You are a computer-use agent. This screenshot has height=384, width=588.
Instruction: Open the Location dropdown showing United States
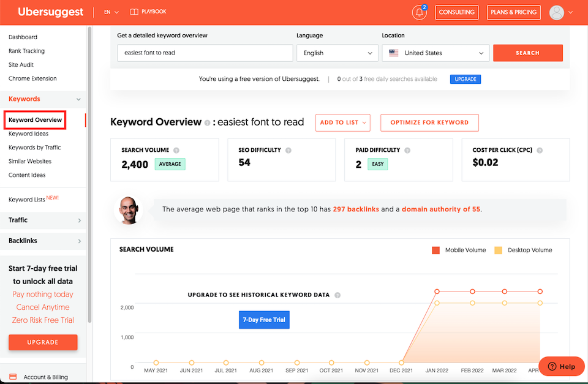(435, 53)
